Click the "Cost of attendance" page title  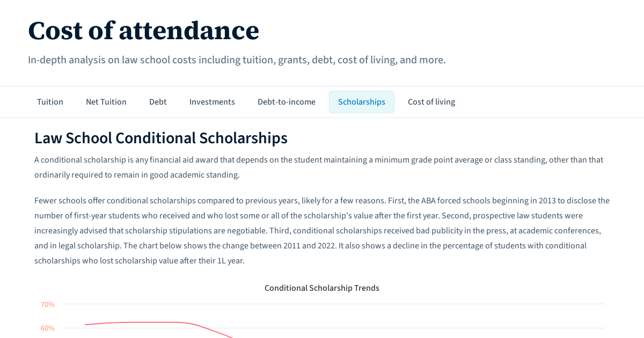(143, 30)
